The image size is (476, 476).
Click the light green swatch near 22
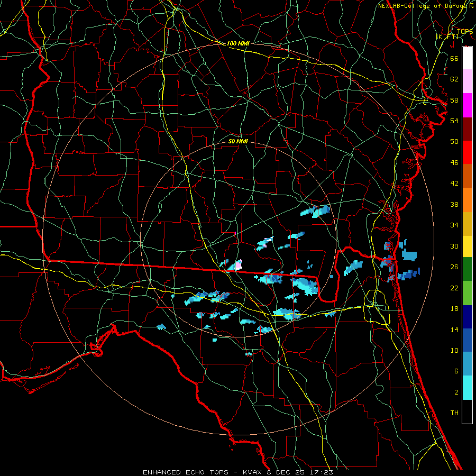(x=467, y=293)
